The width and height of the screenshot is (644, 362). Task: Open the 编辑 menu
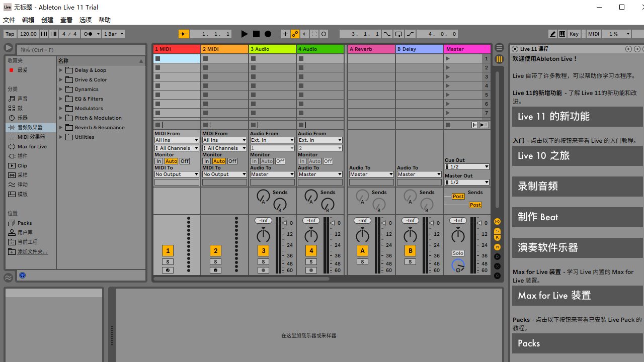pos(28,20)
